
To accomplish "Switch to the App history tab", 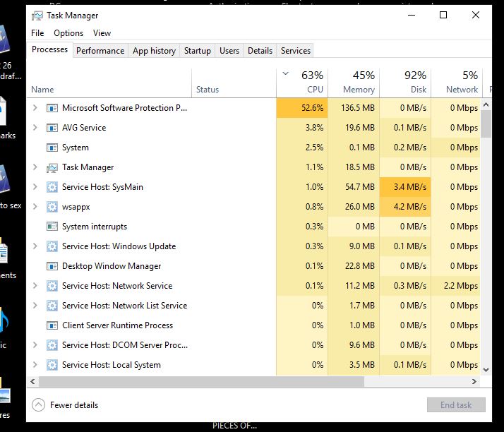I will (155, 51).
